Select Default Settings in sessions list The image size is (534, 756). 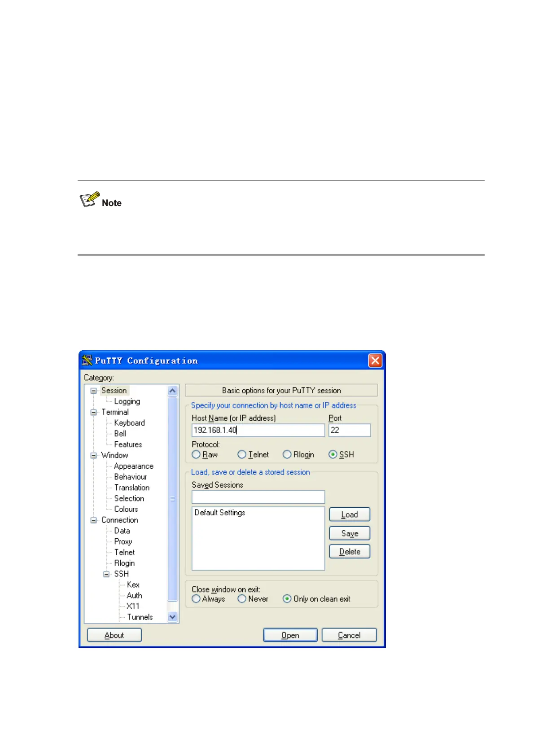220,513
